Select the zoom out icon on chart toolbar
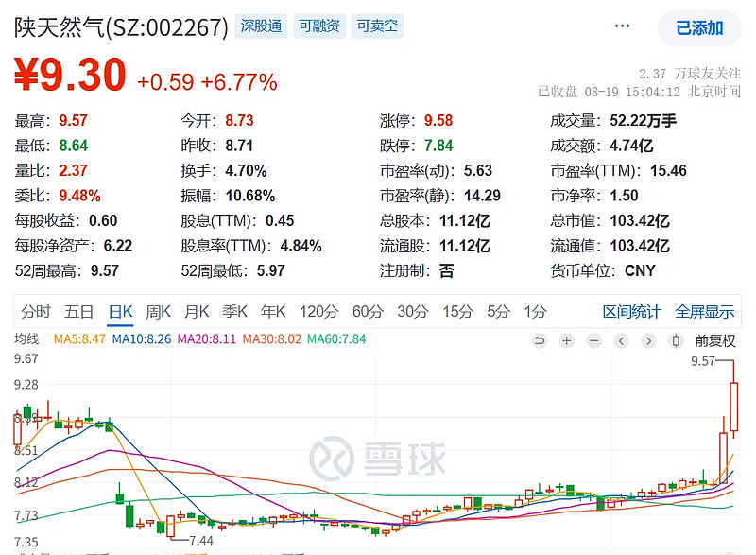Image resolution: width=756 pixels, height=555 pixels. coord(593,340)
